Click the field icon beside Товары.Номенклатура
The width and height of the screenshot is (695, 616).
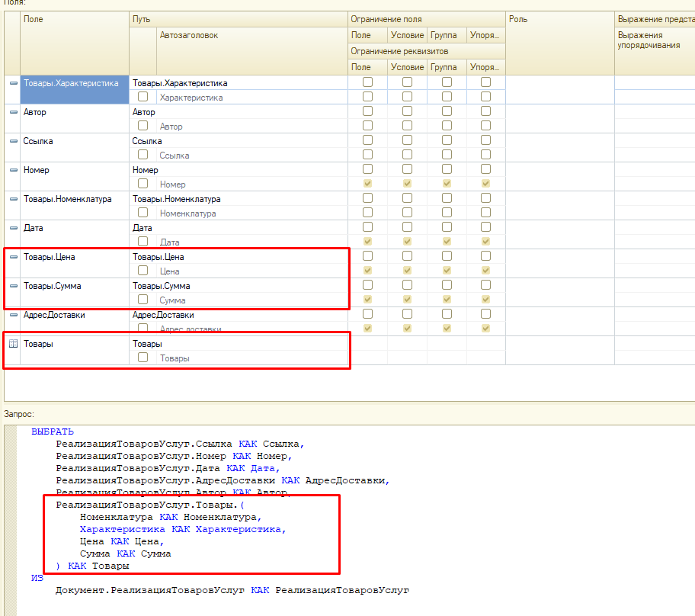pos(13,199)
